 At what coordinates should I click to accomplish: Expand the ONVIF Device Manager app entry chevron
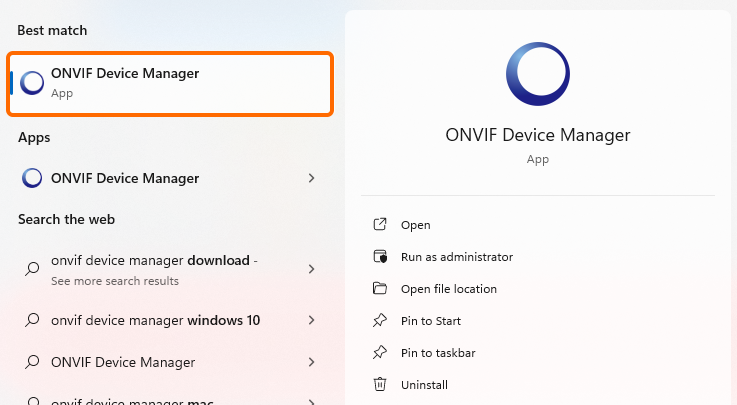pos(311,178)
